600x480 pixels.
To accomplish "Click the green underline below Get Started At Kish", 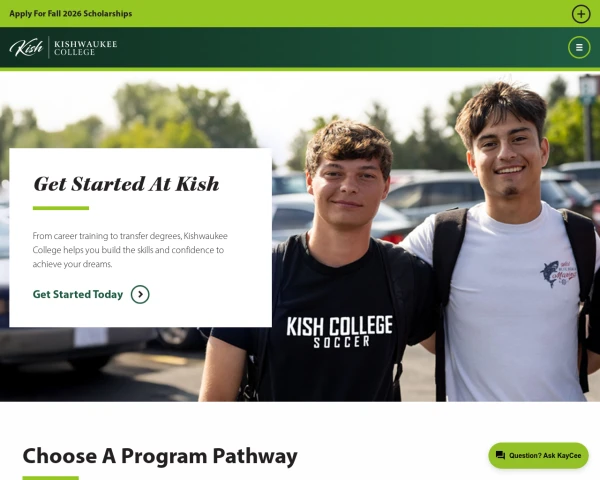I will [61, 208].
